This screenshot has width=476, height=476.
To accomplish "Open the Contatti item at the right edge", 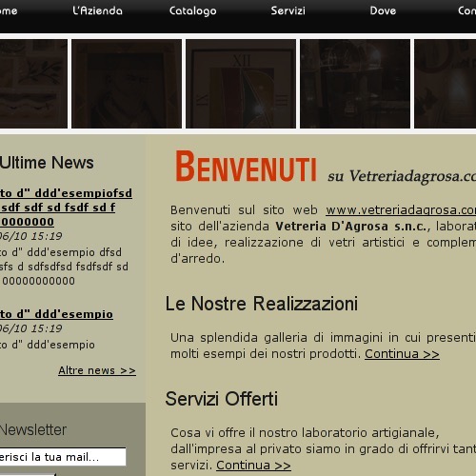I will coord(466,10).
